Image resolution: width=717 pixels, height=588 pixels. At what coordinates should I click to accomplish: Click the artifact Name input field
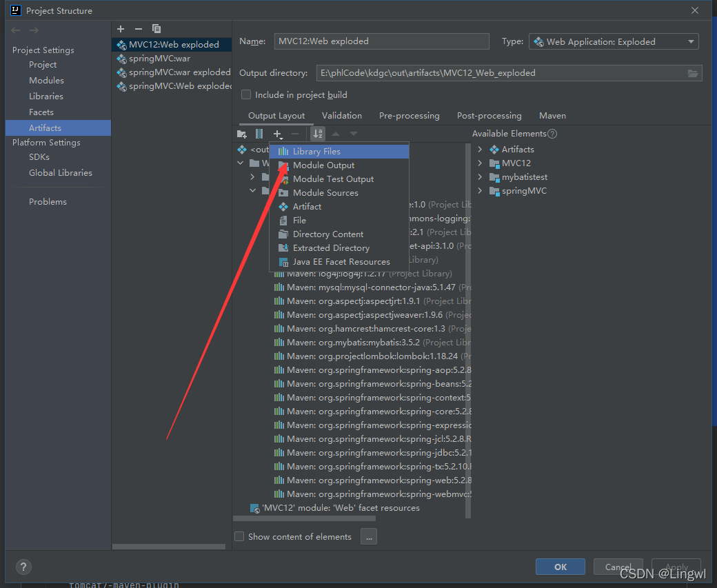[x=381, y=41]
